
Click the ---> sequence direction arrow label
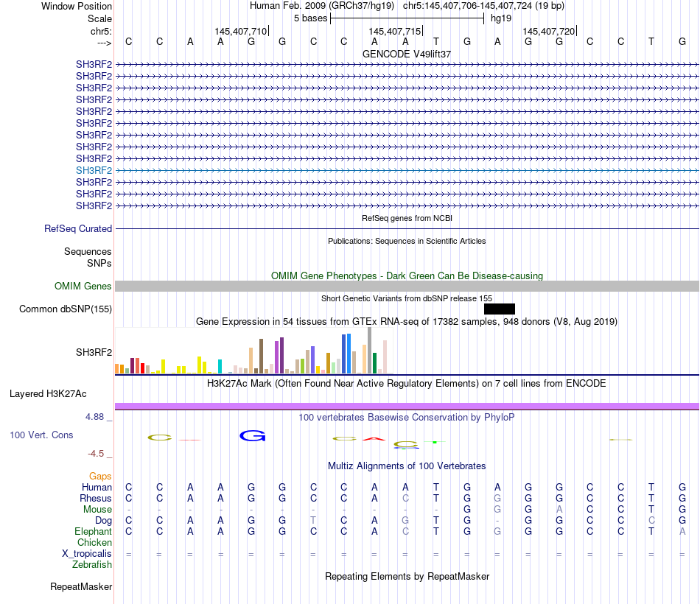point(104,43)
